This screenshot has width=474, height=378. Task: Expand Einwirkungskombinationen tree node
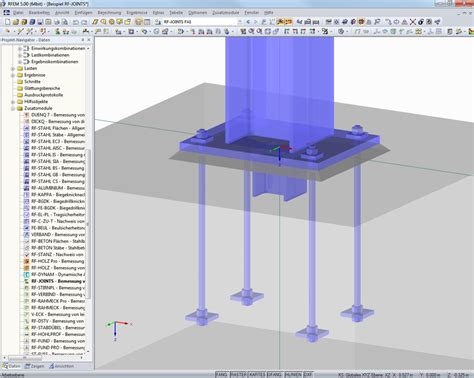click(20, 49)
